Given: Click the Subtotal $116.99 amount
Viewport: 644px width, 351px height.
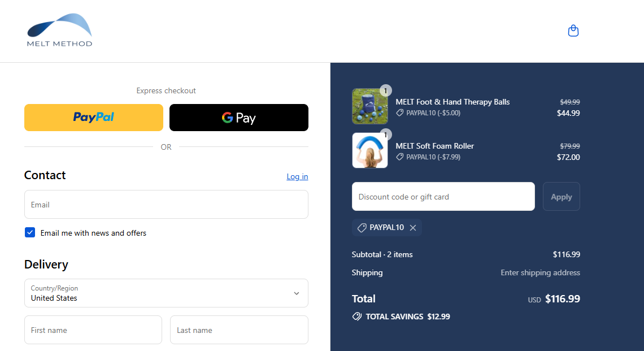Looking at the screenshot, I should [x=567, y=254].
